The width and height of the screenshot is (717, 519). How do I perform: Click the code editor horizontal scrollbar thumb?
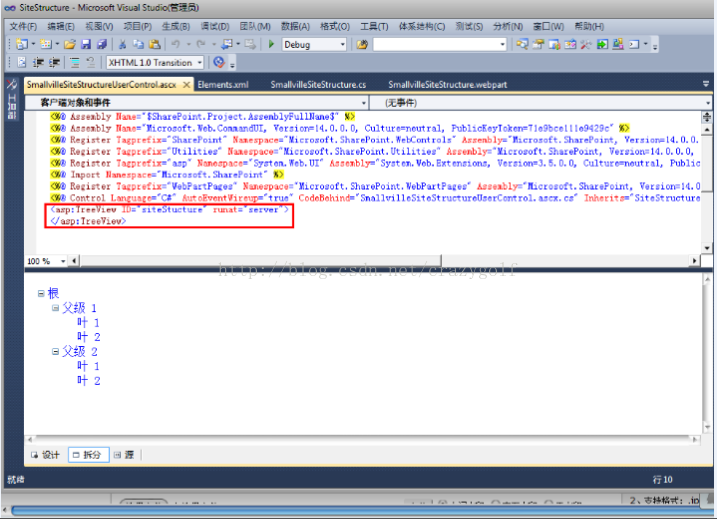point(260,261)
